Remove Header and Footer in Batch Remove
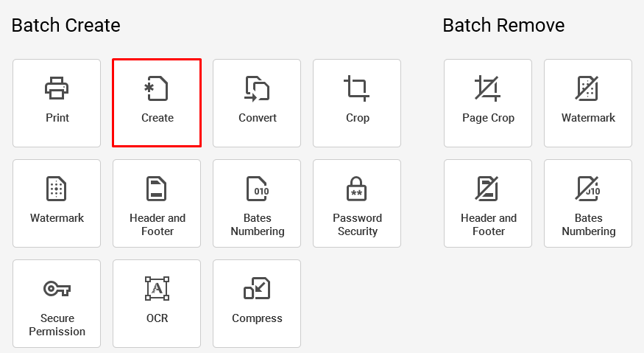644x353 pixels. click(x=488, y=203)
